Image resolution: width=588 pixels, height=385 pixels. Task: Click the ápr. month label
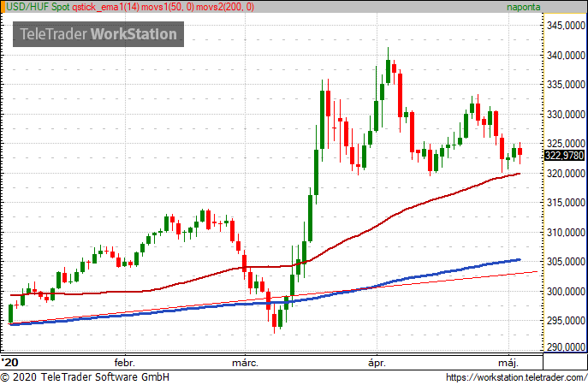pos(377,363)
